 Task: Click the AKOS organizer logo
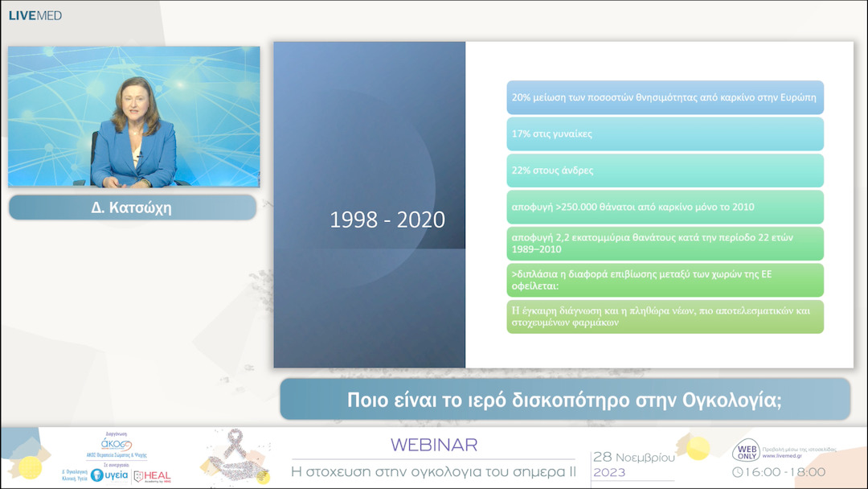pyautogui.click(x=116, y=446)
